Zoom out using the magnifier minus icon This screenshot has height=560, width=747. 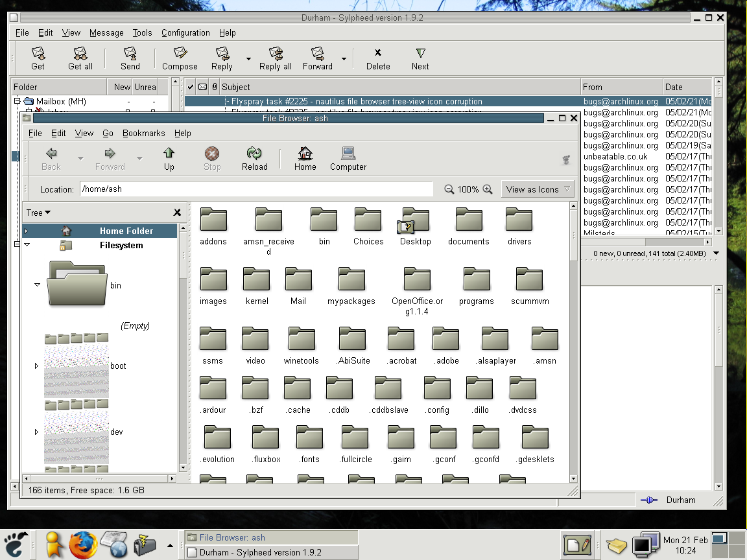click(x=449, y=189)
